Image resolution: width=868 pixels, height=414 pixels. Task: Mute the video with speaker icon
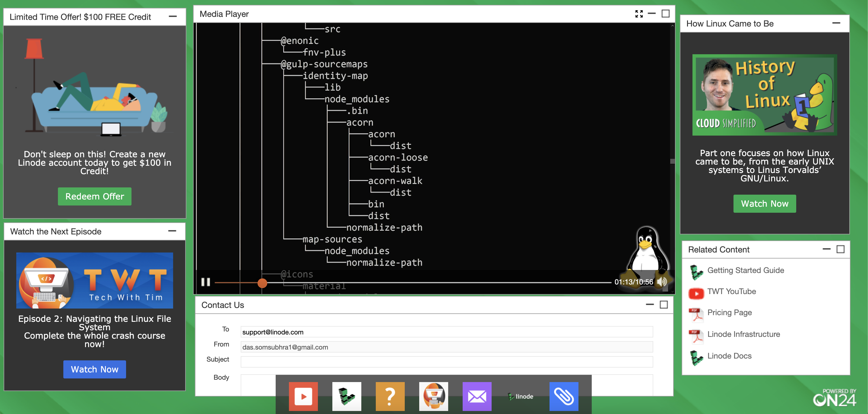[x=662, y=282]
